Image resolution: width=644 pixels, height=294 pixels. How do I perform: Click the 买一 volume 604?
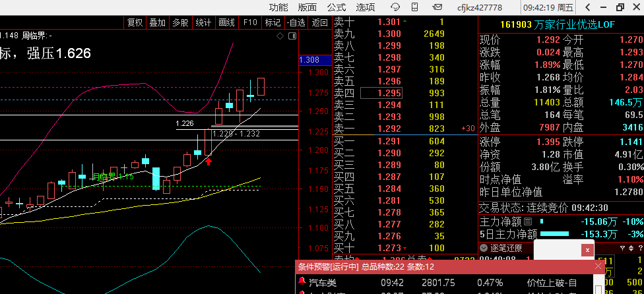point(437,142)
